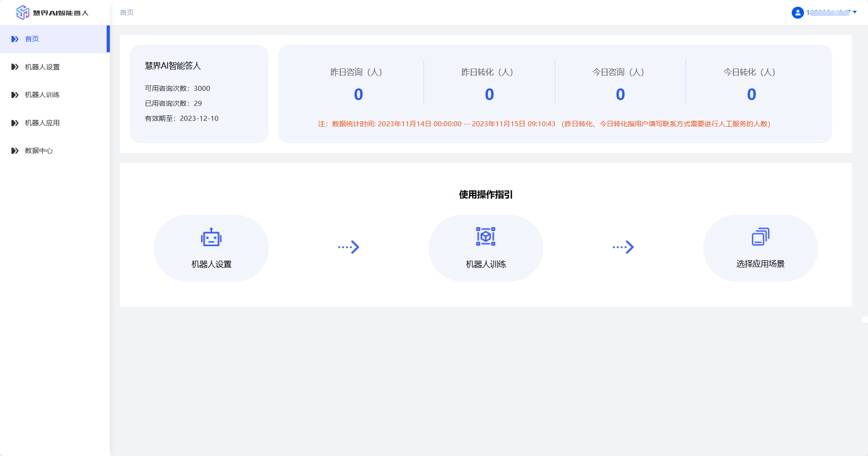The height and width of the screenshot is (456, 868).
Task: Expand the 机器人应用 sidebar section
Action: [x=42, y=123]
